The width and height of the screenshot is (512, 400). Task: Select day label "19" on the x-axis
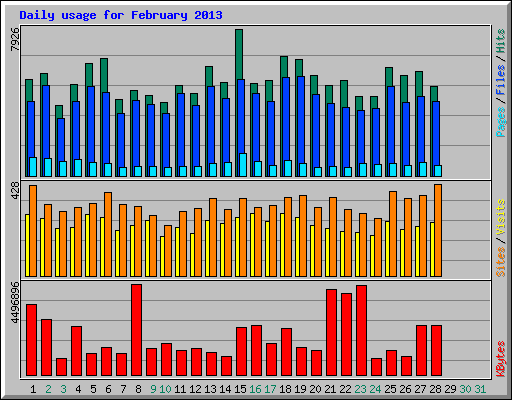pyautogui.click(x=300, y=389)
